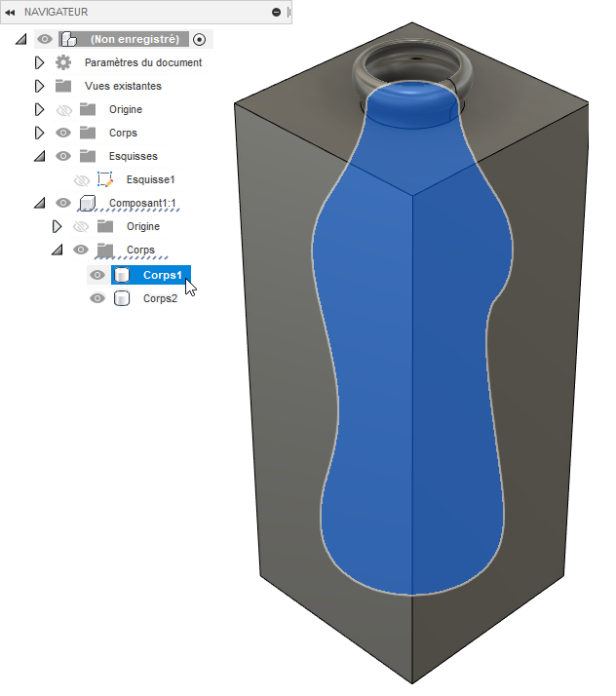Select Paramètres du document text
Viewport: 616px width, 696px height.
[x=143, y=62]
